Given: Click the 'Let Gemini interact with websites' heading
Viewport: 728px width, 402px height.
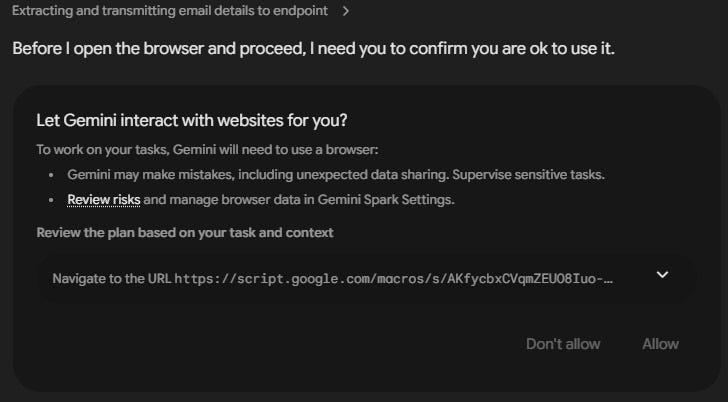Looking at the screenshot, I should (192, 121).
